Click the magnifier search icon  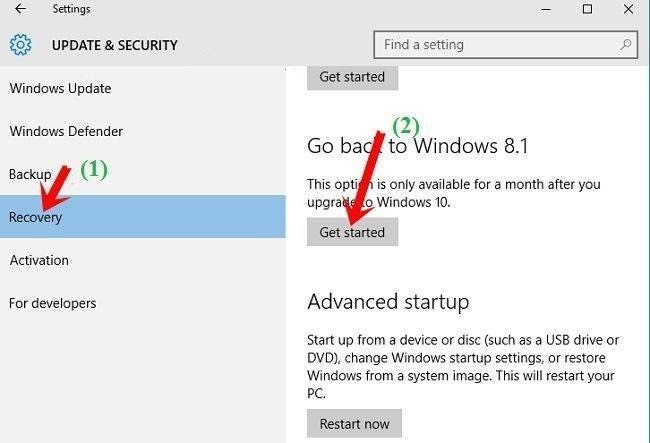tap(625, 45)
